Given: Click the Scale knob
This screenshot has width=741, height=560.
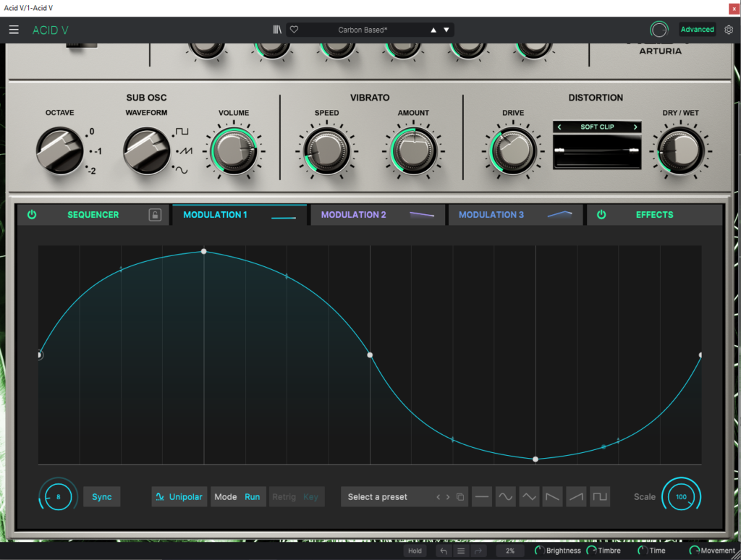Looking at the screenshot, I should click(681, 497).
